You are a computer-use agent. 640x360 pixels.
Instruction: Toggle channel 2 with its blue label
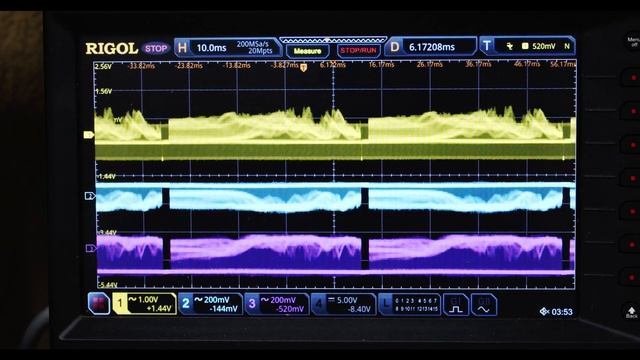pyautogui.click(x=186, y=304)
